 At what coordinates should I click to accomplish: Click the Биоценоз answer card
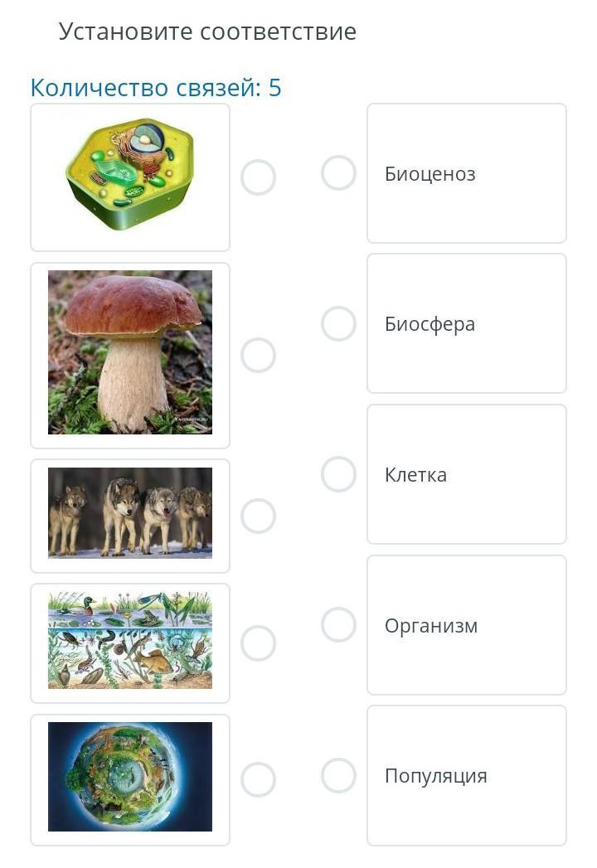point(466,173)
